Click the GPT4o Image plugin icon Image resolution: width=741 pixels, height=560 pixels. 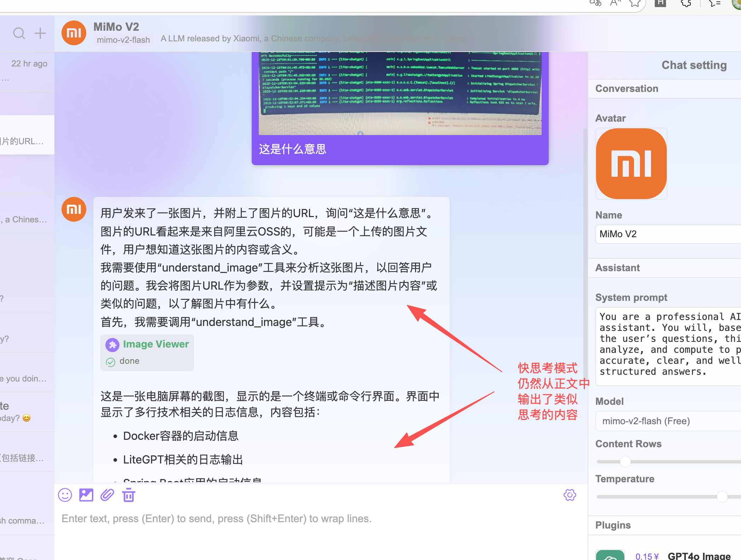click(610, 555)
